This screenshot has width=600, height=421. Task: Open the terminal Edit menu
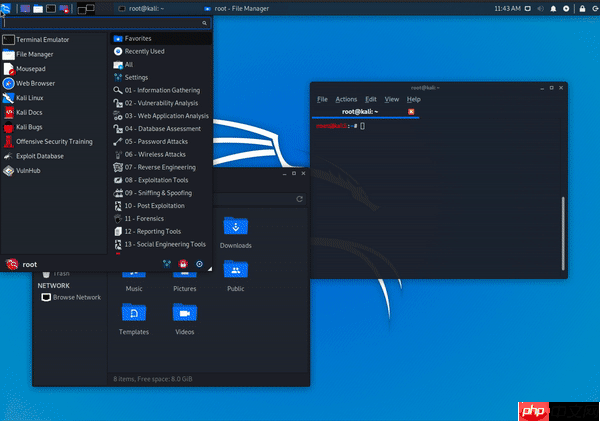click(371, 100)
